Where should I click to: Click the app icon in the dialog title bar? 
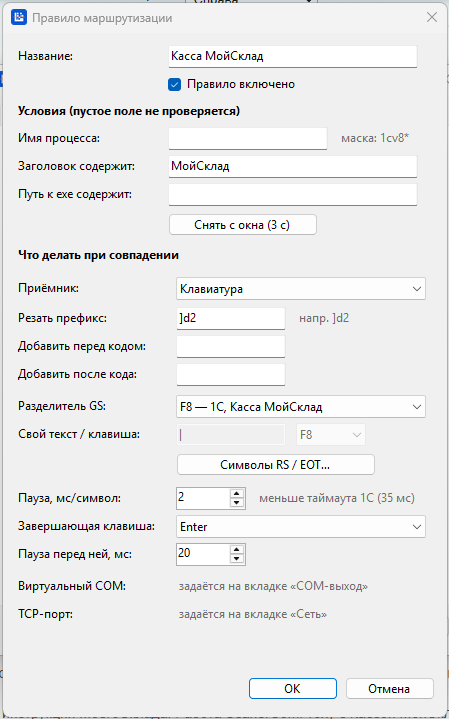tap(19, 18)
